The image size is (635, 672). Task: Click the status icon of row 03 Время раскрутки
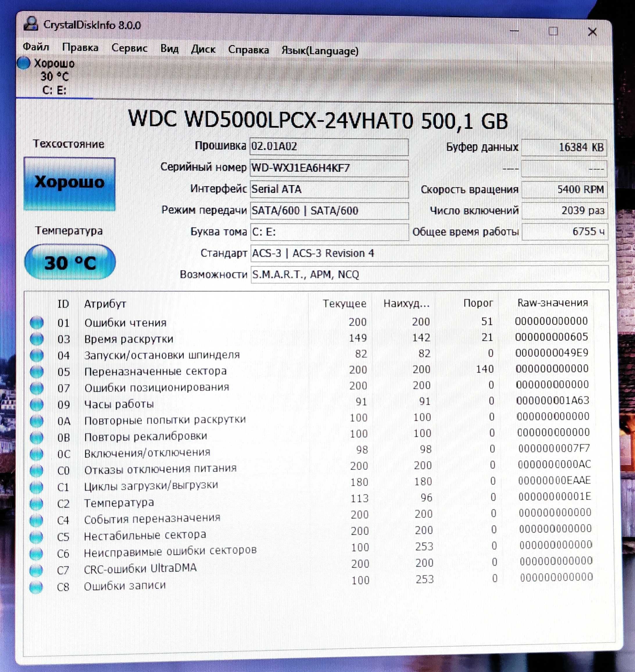click(37, 339)
